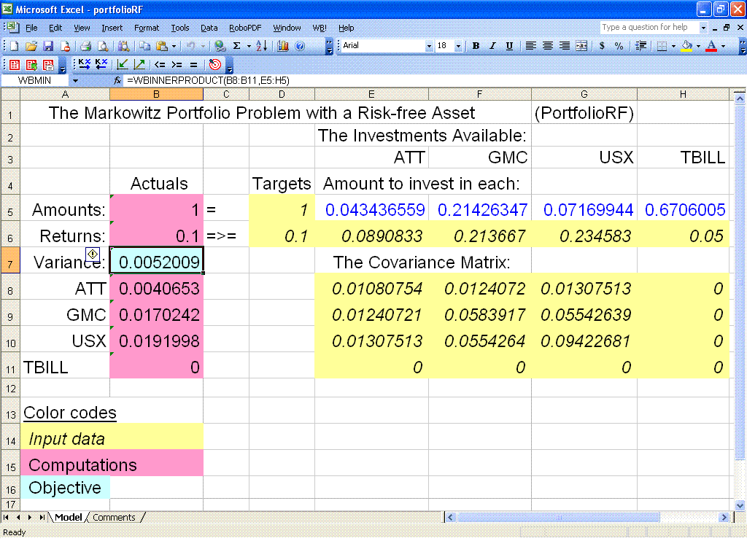747x560 pixels.
Task: Click the horizontal scrollbar thumb
Action: point(558,517)
